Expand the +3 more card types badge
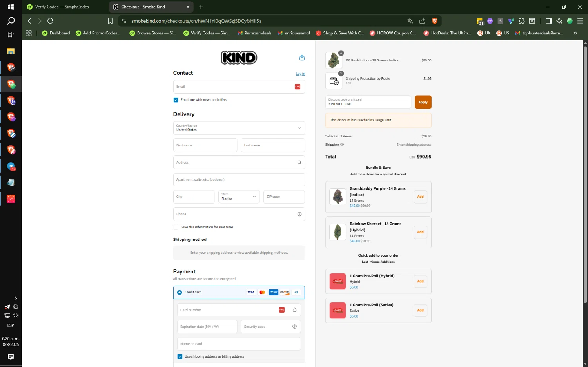The width and height of the screenshot is (588, 367). (x=296, y=292)
